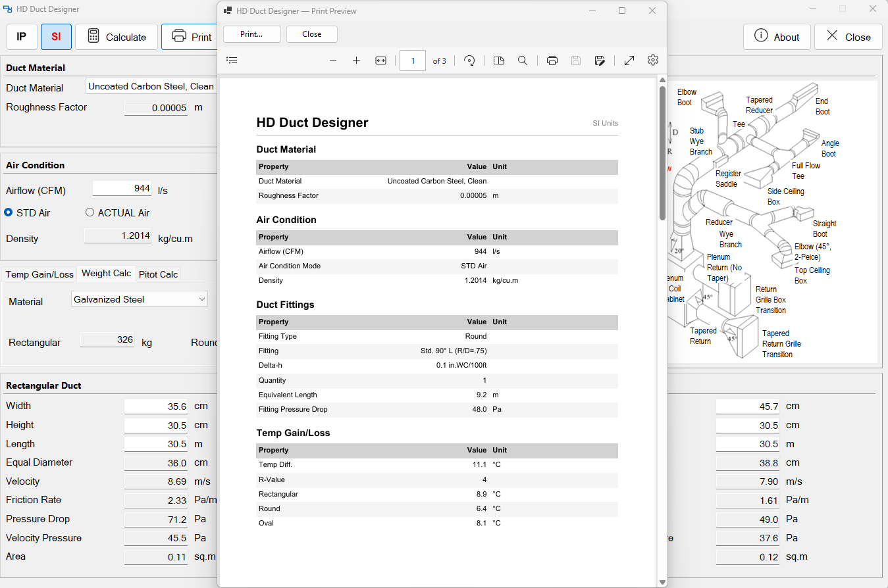This screenshot has width=888, height=588.
Task: Click the Equal Diameter value 36.0
Action: click(x=156, y=463)
